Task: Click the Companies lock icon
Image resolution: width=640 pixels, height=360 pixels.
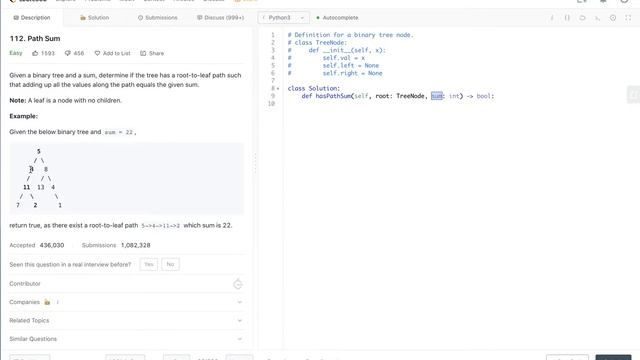Action: coord(47,302)
